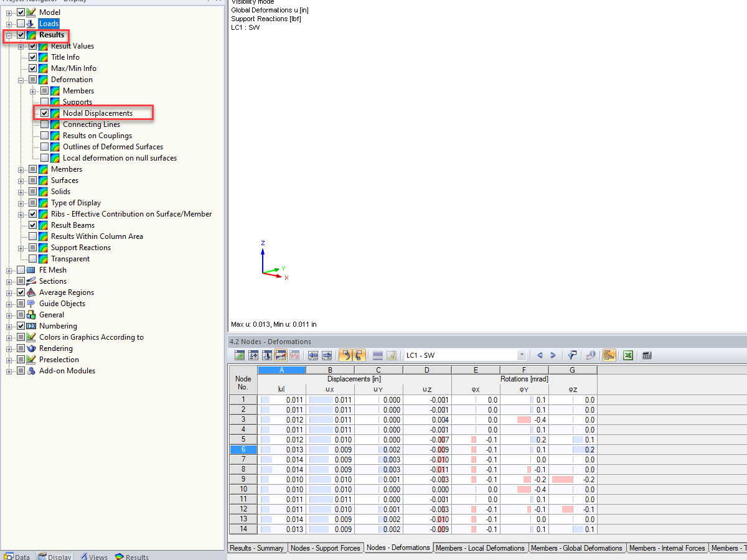Expand the Surfaces node

21,180
